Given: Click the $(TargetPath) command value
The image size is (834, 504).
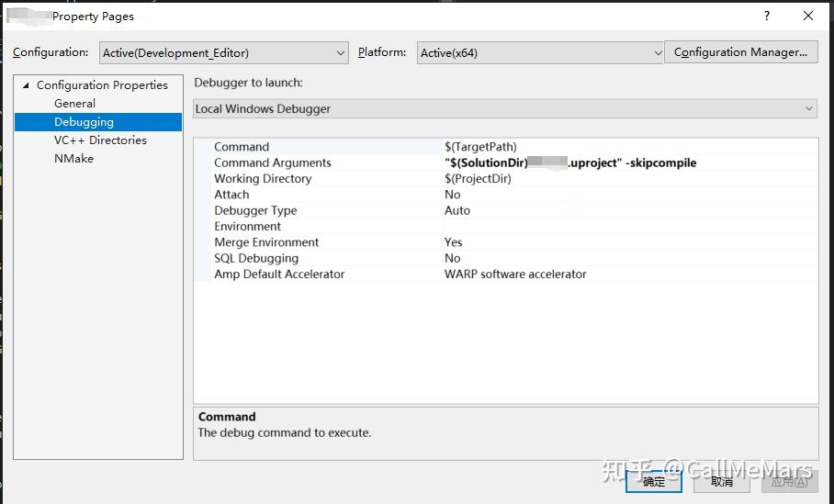Looking at the screenshot, I should click(480, 147).
